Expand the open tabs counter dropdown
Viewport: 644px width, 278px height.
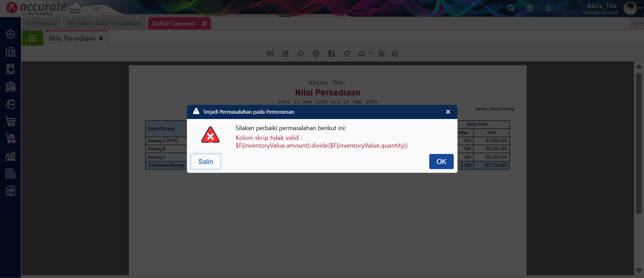(637, 23)
